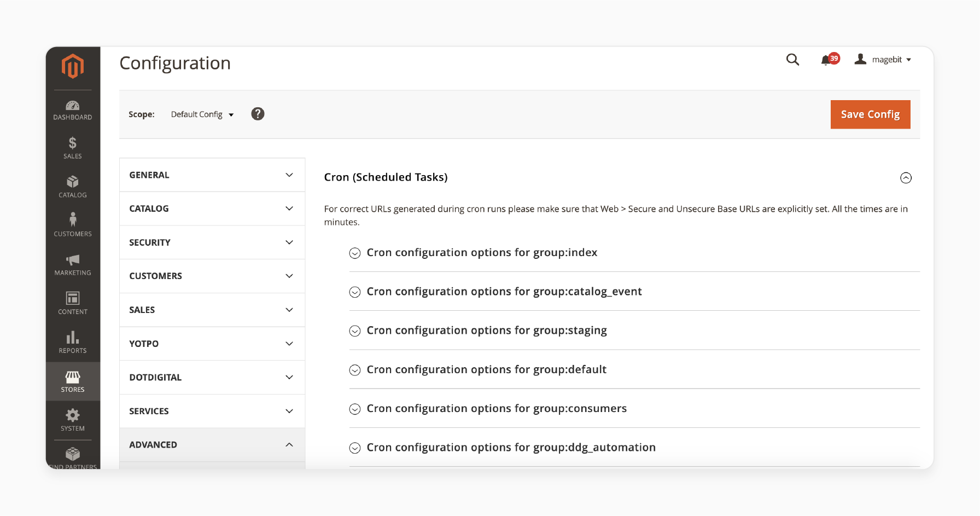Collapse the ADVANCED config section
The height and width of the screenshot is (516, 980).
[212, 445]
